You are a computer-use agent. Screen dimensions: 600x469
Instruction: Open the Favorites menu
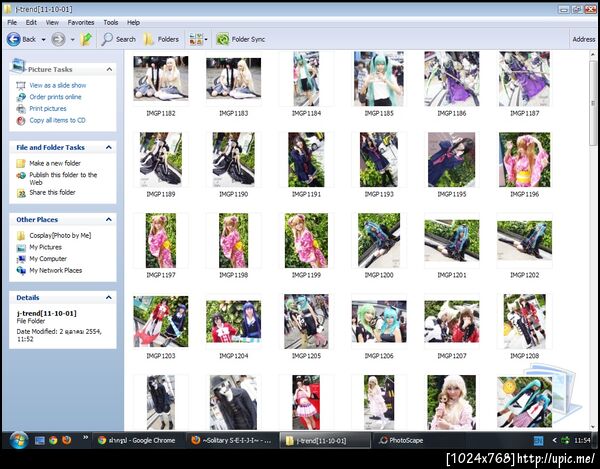(x=81, y=23)
